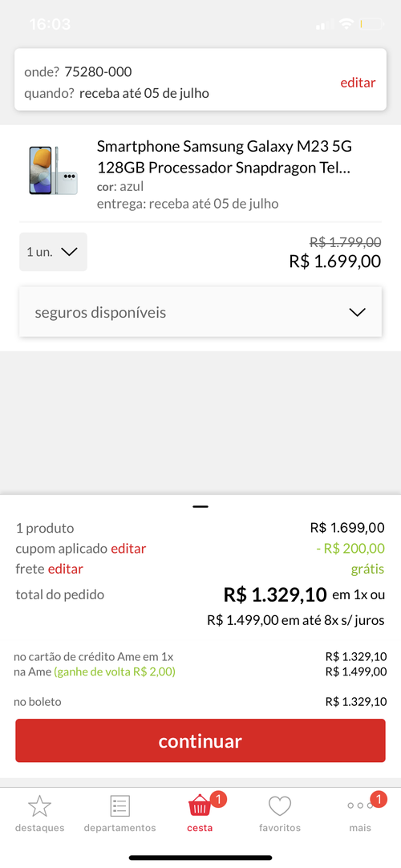
Task: Edit the delivery address and date
Action: click(x=358, y=83)
